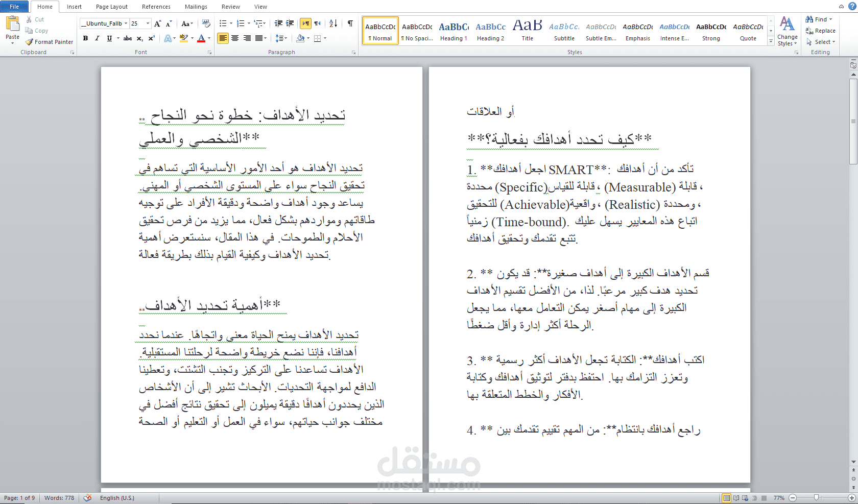Click the zoom in plus button
Image resolution: width=858 pixels, height=504 pixels.
pos(851,498)
